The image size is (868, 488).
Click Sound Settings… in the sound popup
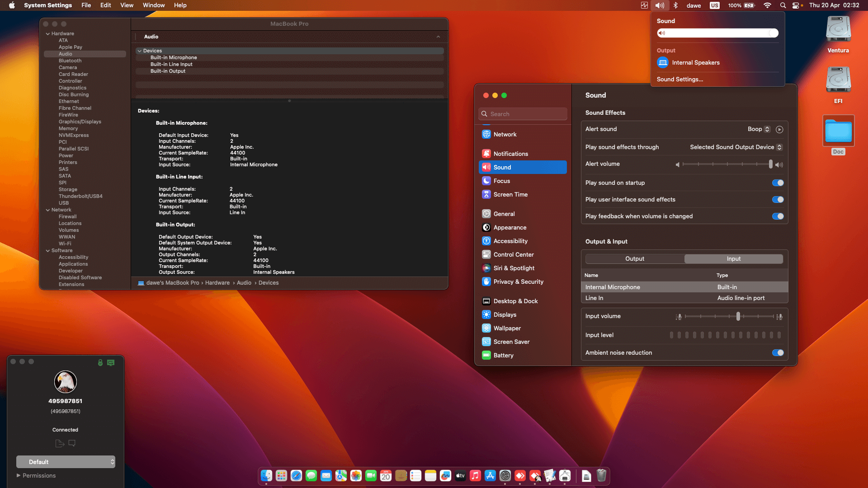click(x=679, y=80)
